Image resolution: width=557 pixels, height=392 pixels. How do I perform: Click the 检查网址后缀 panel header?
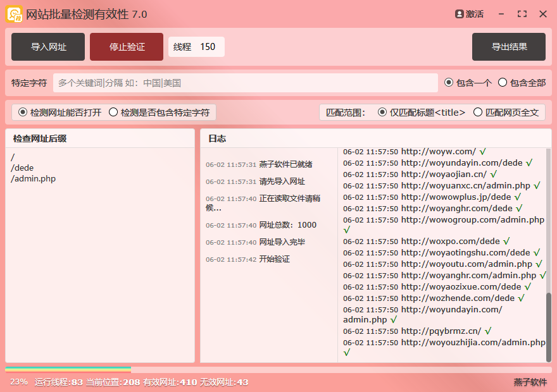pyautogui.click(x=40, y=138)
